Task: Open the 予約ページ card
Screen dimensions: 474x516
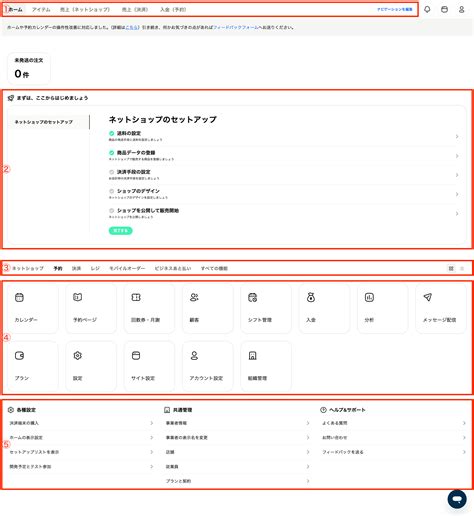Action: (91, 308)
